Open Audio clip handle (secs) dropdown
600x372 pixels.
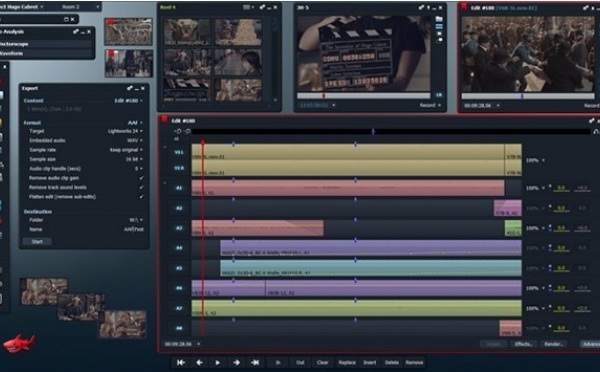(x=139, y=169)
